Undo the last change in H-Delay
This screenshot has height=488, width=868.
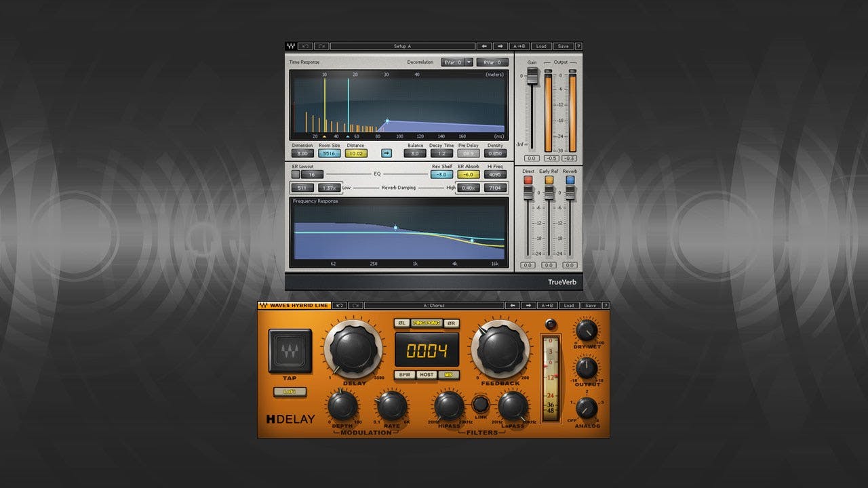340,305
